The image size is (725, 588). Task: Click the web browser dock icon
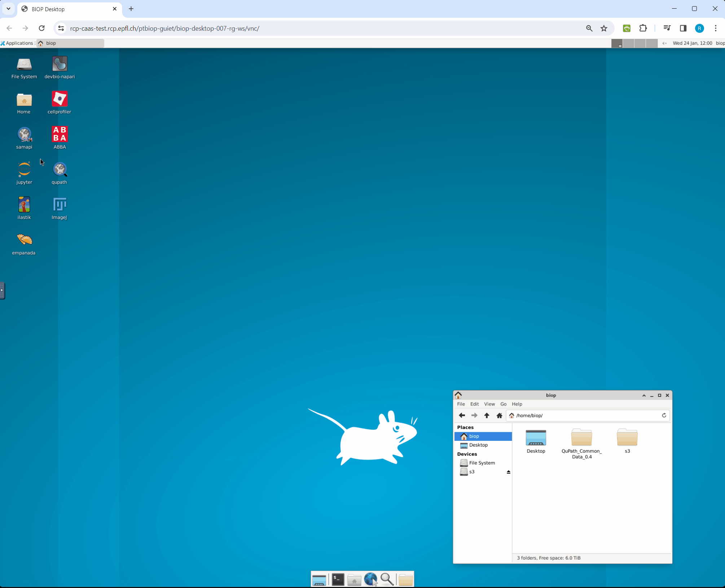click(370, 579)
